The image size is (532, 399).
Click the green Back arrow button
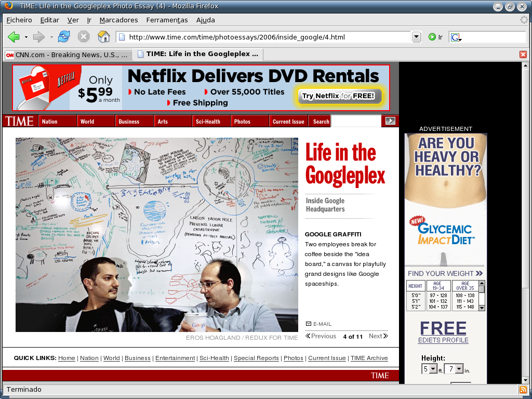click(x=14, y=37)
